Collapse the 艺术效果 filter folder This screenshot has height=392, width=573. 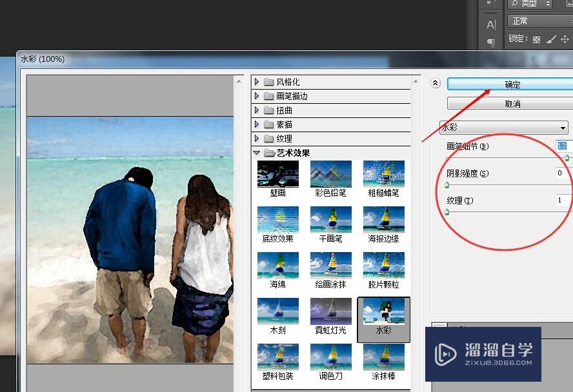(257, 153)
